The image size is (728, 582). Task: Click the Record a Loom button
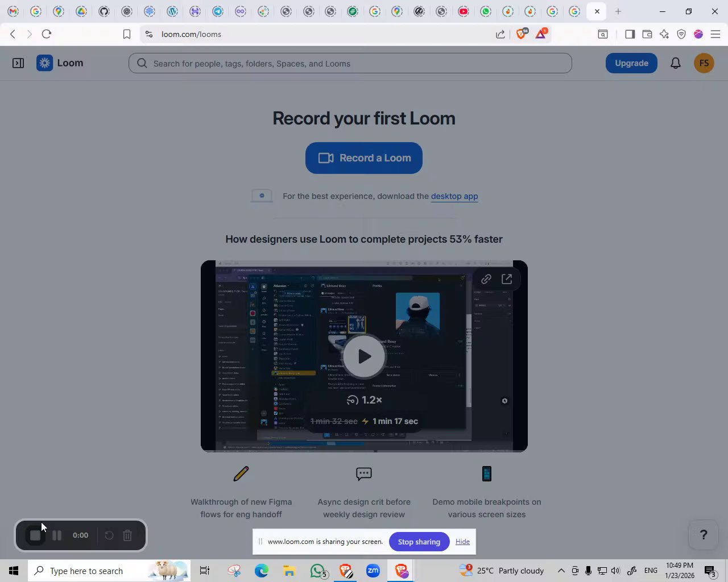click(364, 158)
